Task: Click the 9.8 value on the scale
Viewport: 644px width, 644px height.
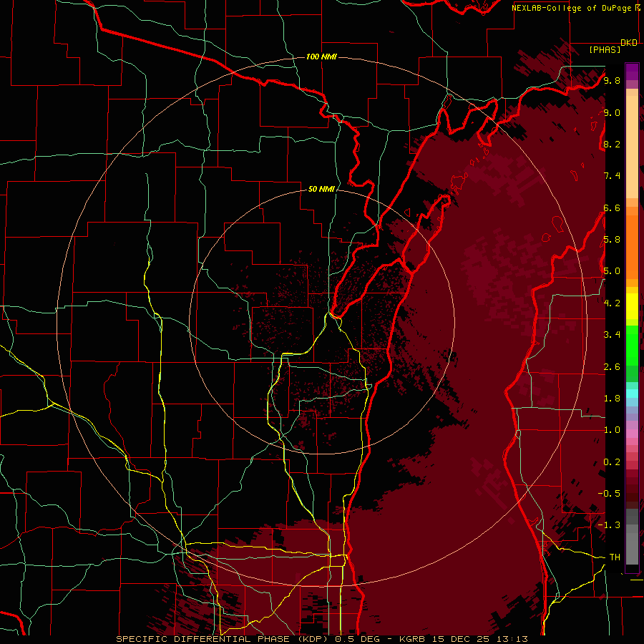Action: [612, 80]
